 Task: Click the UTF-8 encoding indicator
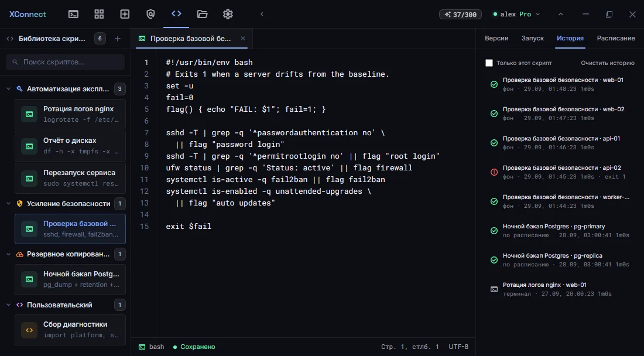click(458, 347)
